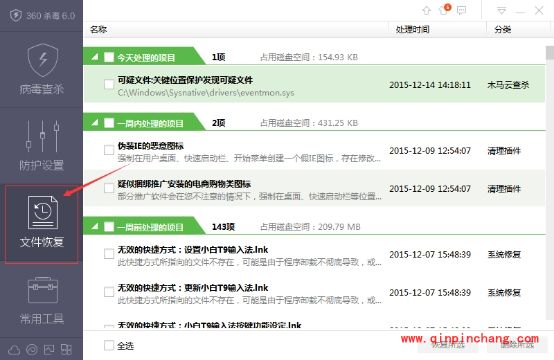
Task: Close the 360杀毒 window
Action: (x=539, y=11)
